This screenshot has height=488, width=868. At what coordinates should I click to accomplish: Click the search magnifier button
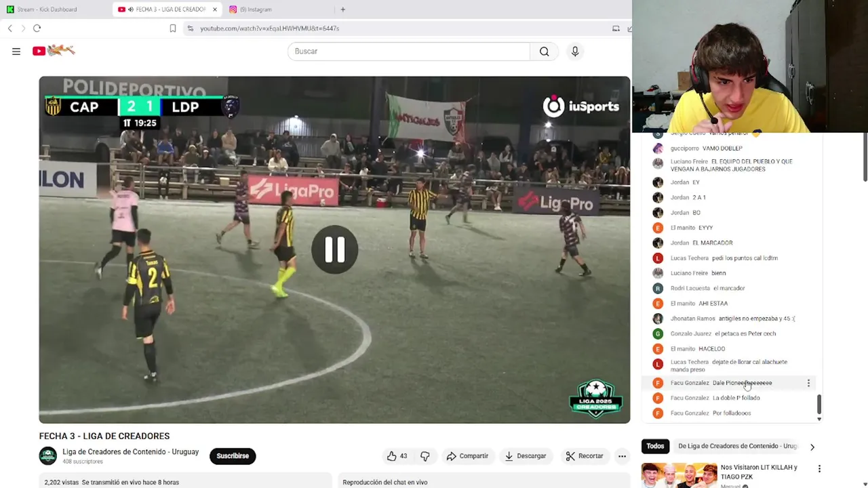click(x=544, y=52)
